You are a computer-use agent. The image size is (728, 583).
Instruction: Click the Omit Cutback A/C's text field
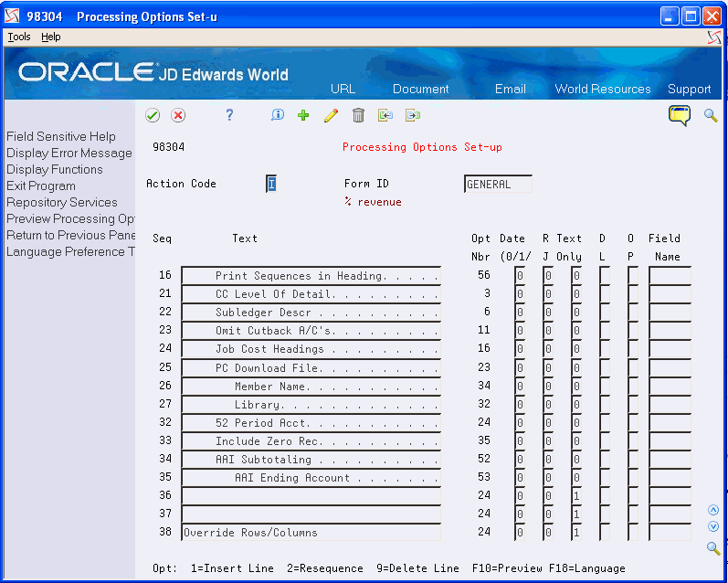coord(311,330)
